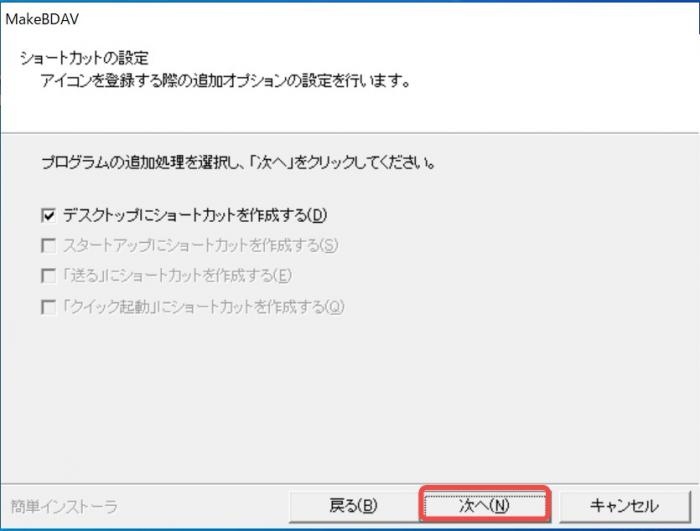The height and width of the screenshot is (531, 700).
Task: Click the アイコンを登録する際の追加オプション description text
Action: pos(225,82)
